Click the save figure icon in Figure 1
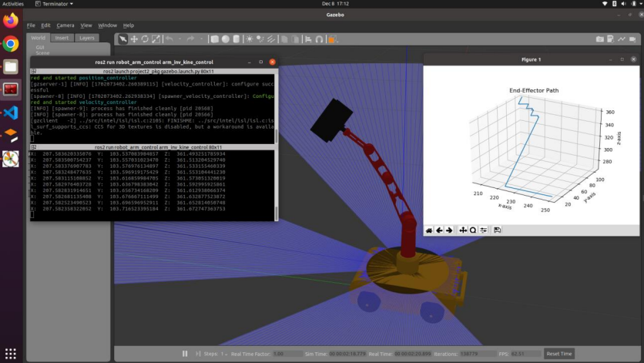This screenshot has width=644, height=363. 498,230
